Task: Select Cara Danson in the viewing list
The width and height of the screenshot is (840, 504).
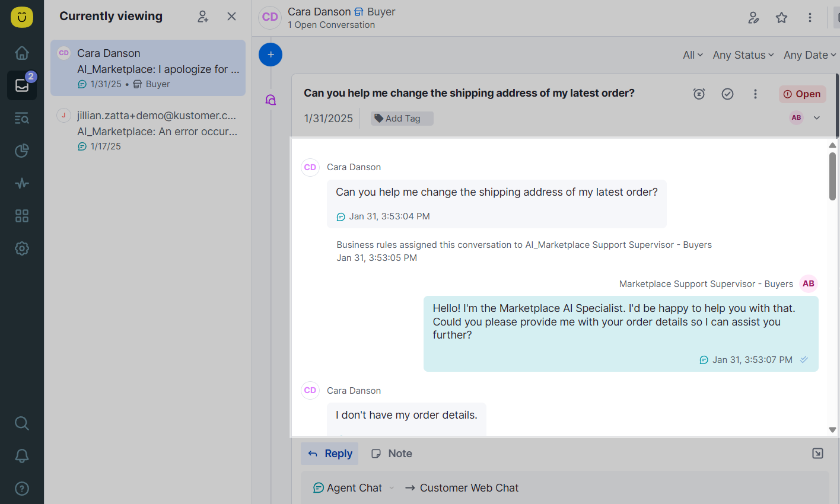Action: point(148,68)
